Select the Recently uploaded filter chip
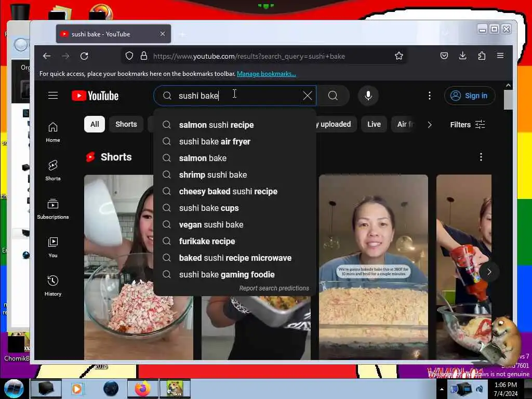The image size is (532, 399). tap(336, 124)
